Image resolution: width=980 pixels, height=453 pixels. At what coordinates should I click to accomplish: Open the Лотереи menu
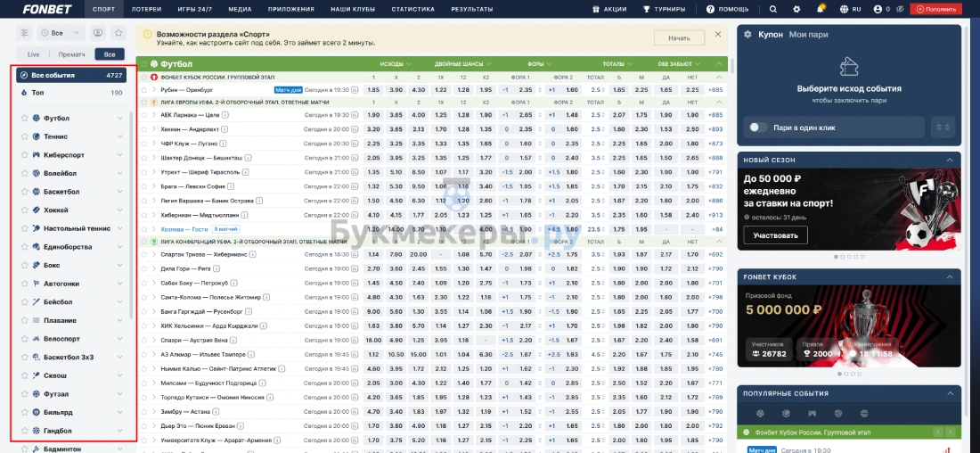click(146, 10)
